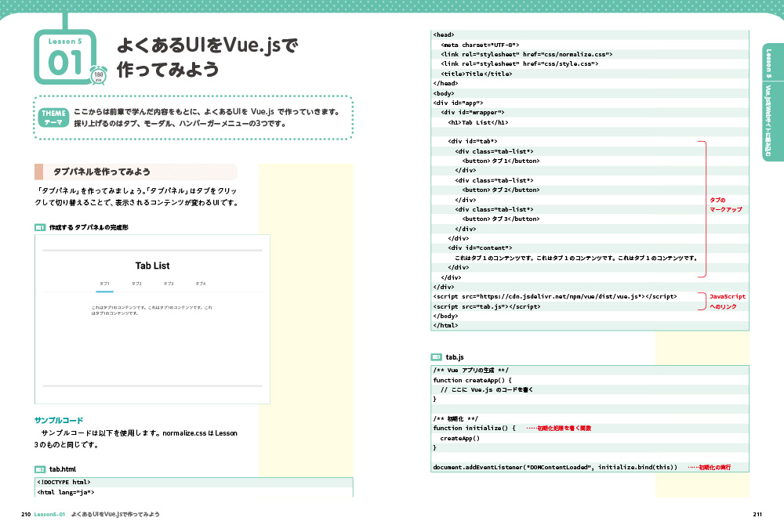Image resolution: width=784 pixels, height=532 pixels.
Task: Click the <div id="content"> line
Action: click(480, 248)
